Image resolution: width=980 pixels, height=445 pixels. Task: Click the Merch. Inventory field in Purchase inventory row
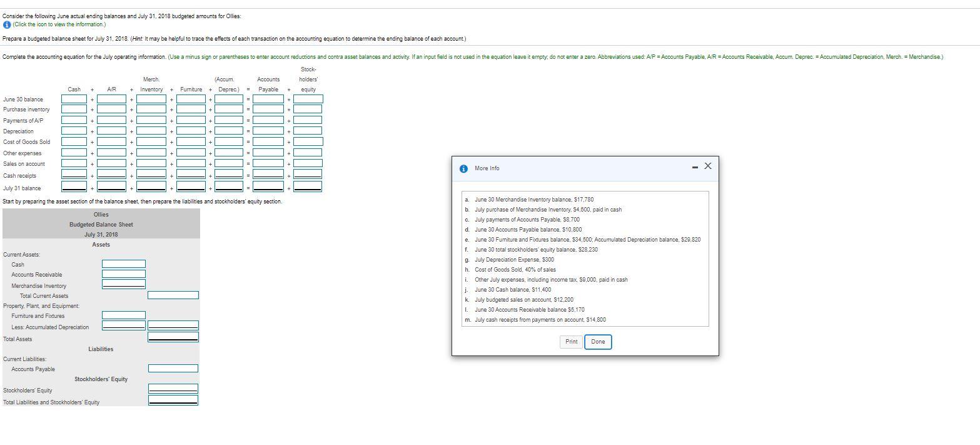pos(151,110)
